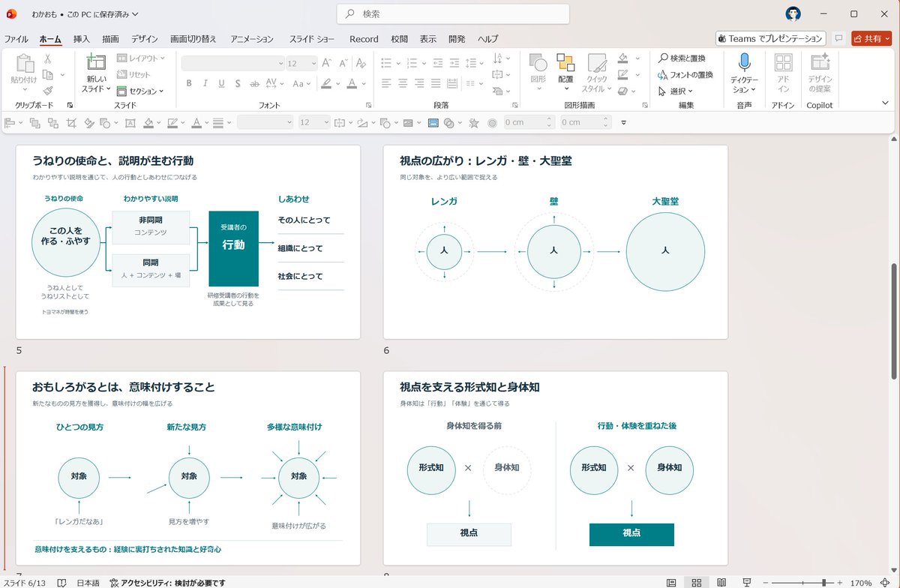
Task: Click 検索と置換 find and replace
Action: coord(682,58)
